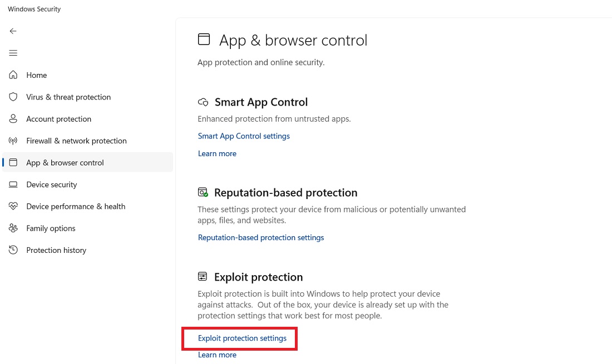
Task: Select the Firewall & network protection icon
Action: [x=13, y=141]
